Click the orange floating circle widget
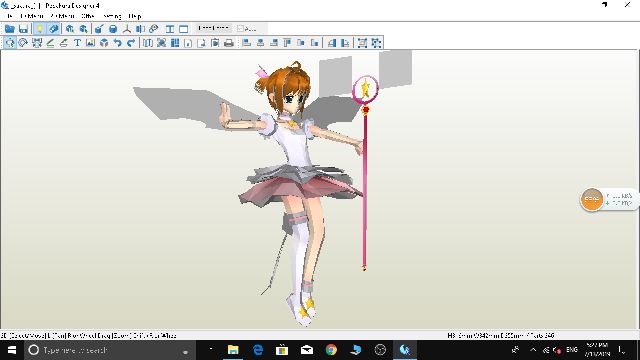Viewport: 640px width, 360px height. tap(591, 199)
